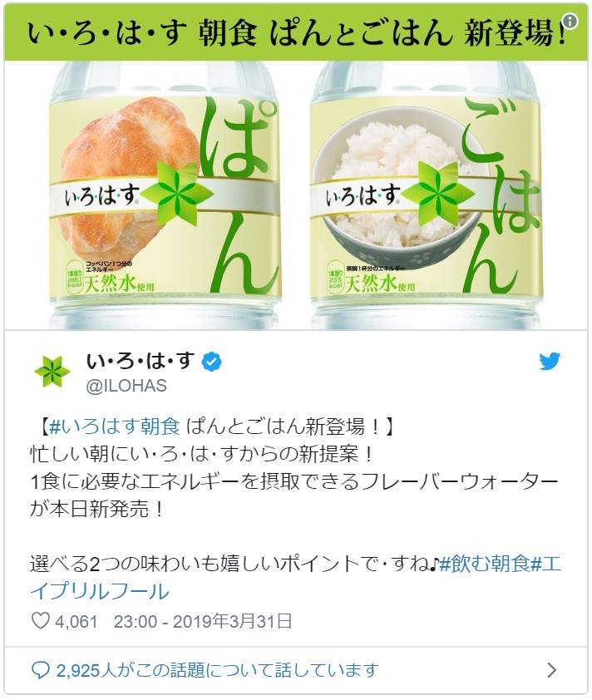Click the い･ろ･は･す account name
592x700 pixels.
(x=141, y=361)
